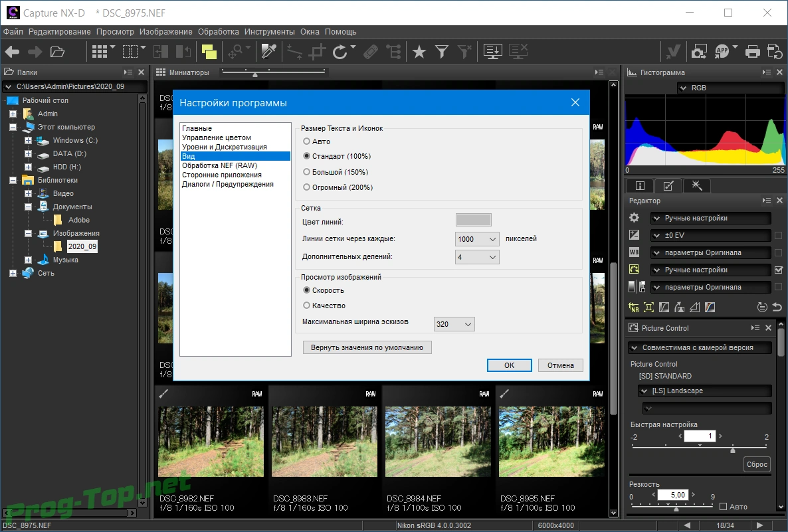
Task: Select the Авто text size radio
Action: [x=306, y=141]
